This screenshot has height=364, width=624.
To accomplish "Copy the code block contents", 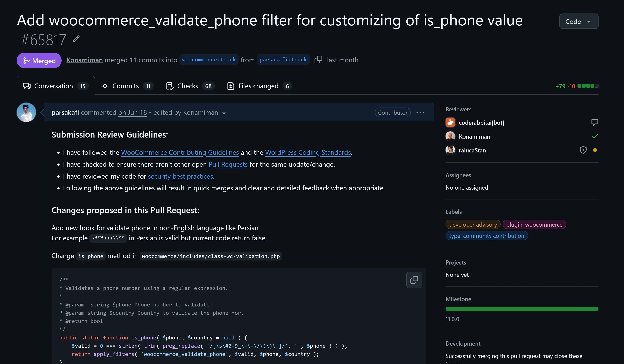I will tap(414, 280).
